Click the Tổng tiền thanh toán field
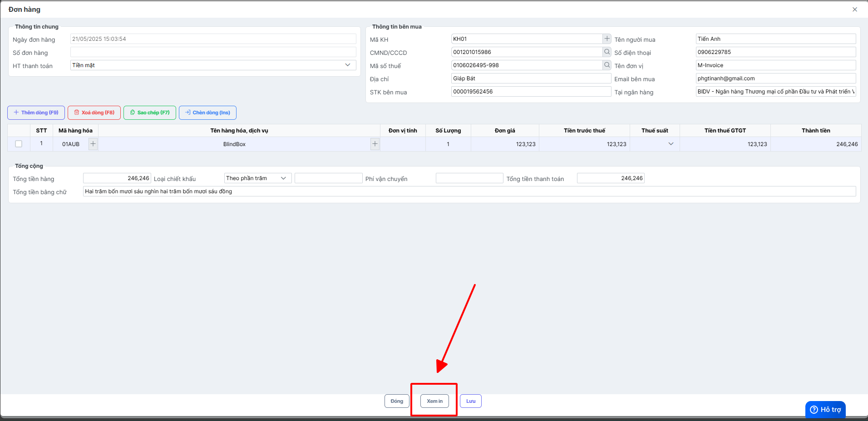Screen dimensions: 868x421 pos(611,178)
